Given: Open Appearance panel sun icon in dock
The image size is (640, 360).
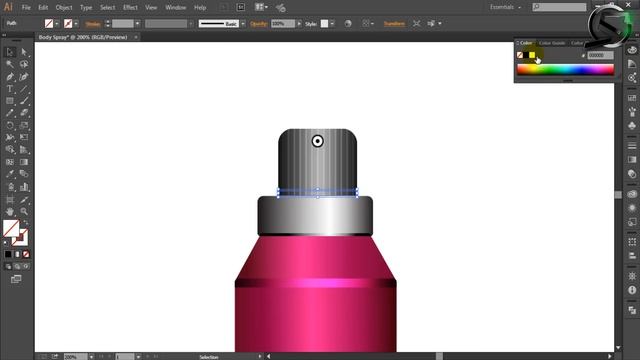Looking at the screenshot, I should [632, 208].
